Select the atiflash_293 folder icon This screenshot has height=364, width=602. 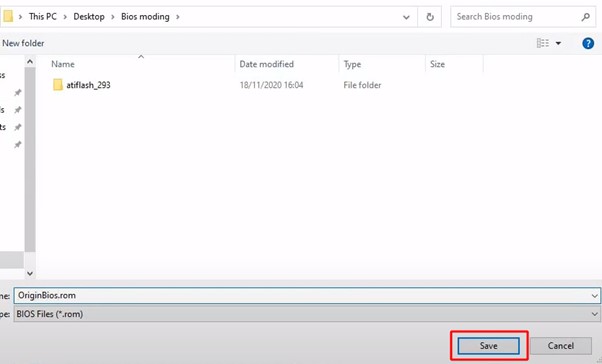[x=58, y=84]
